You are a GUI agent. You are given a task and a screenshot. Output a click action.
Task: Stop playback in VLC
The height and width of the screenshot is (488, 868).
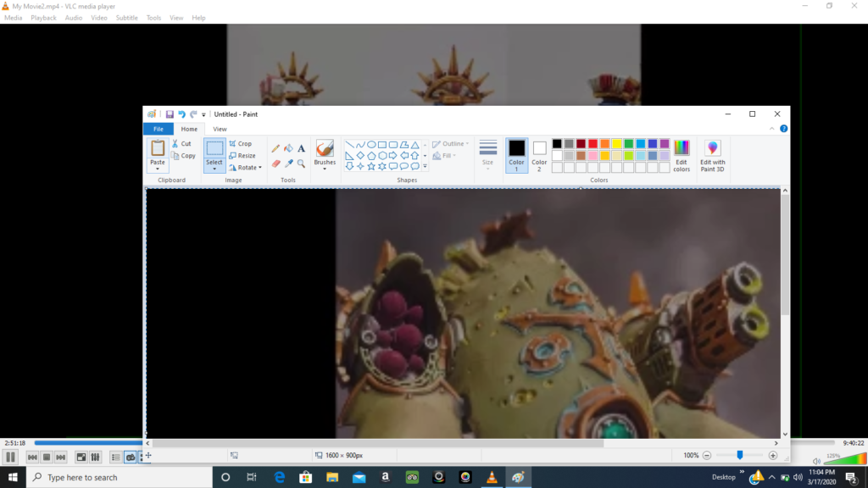(x=47, y=457)
